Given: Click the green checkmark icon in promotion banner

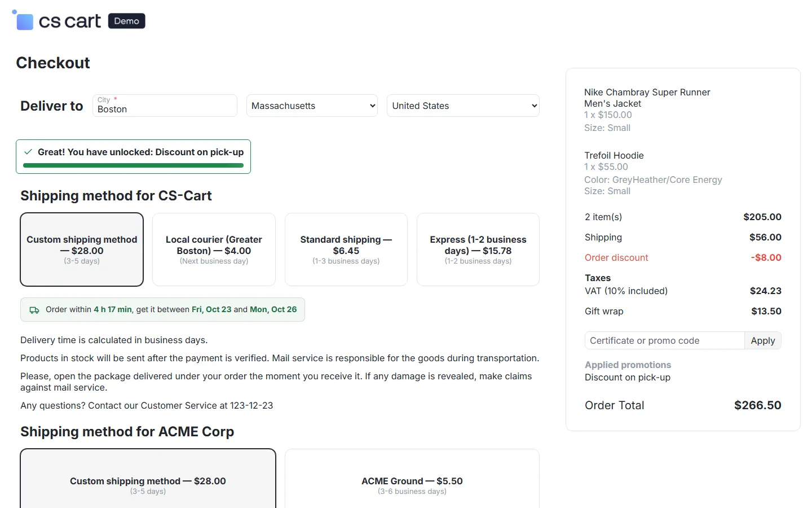Looking at the screenshot, I should pos(28,152).
